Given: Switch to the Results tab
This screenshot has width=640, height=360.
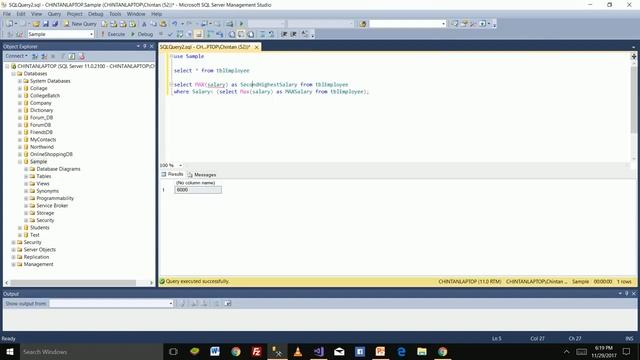Looking at the screenshot, I should coord(172,174).
